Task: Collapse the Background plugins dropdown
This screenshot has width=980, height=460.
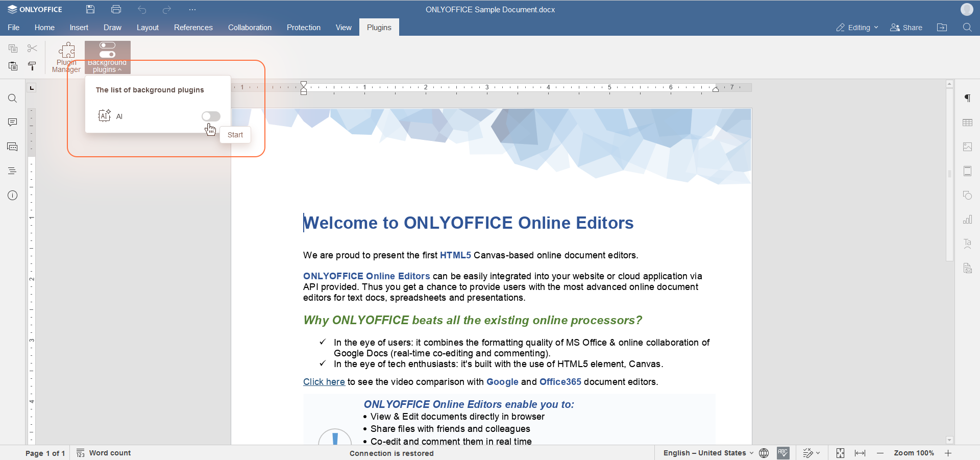Action: point(107,57)
